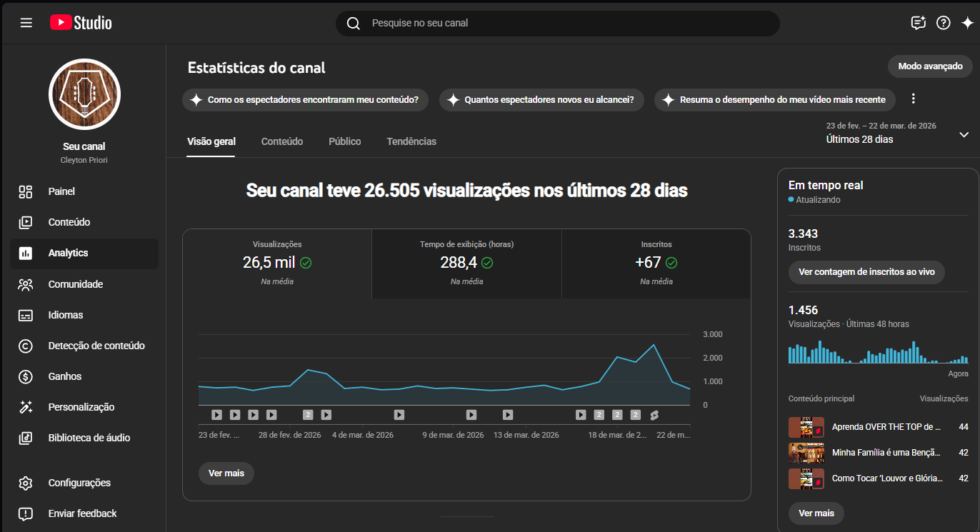The width and height of the screenshot is (980, 532).
Task: Open the help question mark icon
Action: coord(944,23)
